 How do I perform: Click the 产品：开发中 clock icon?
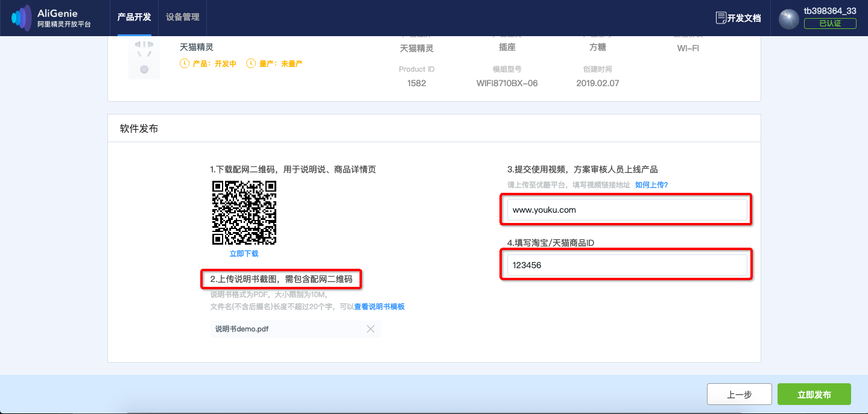pyautogui.click(x=185, y=63)
